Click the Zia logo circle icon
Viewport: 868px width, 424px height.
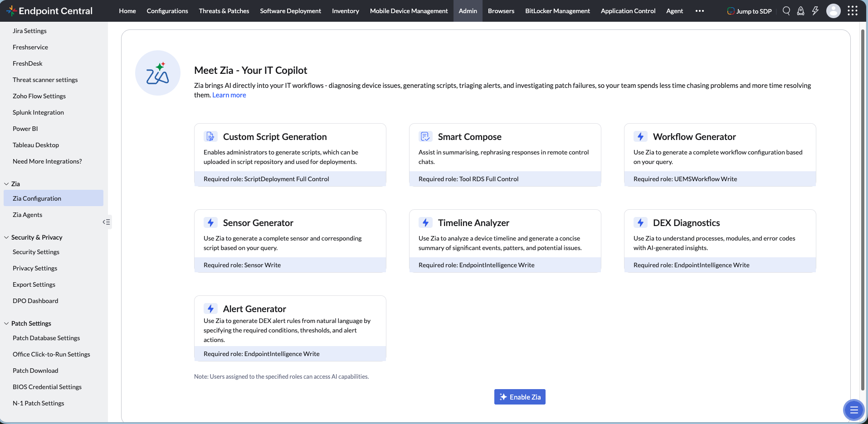(x=158, y=73)
